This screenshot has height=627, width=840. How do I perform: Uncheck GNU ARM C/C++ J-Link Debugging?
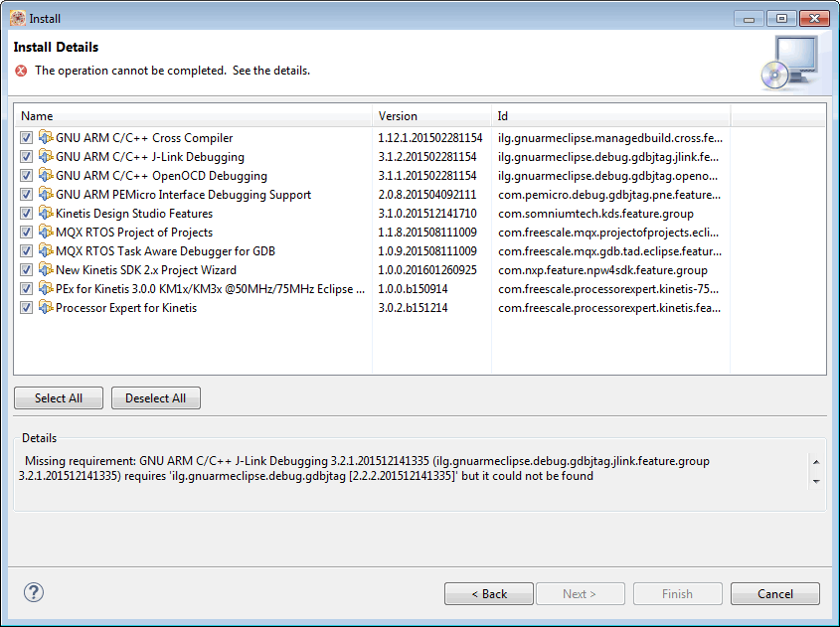tap(26, 156)
